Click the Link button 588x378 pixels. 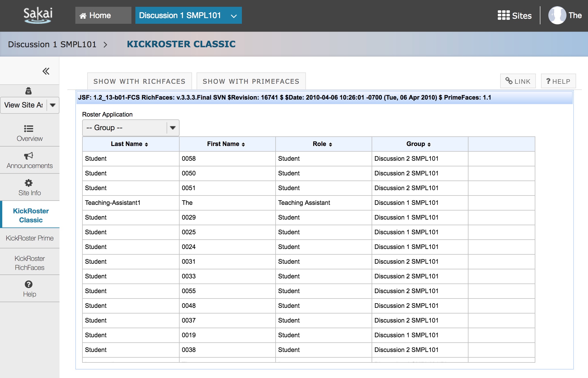pos(518,81)
